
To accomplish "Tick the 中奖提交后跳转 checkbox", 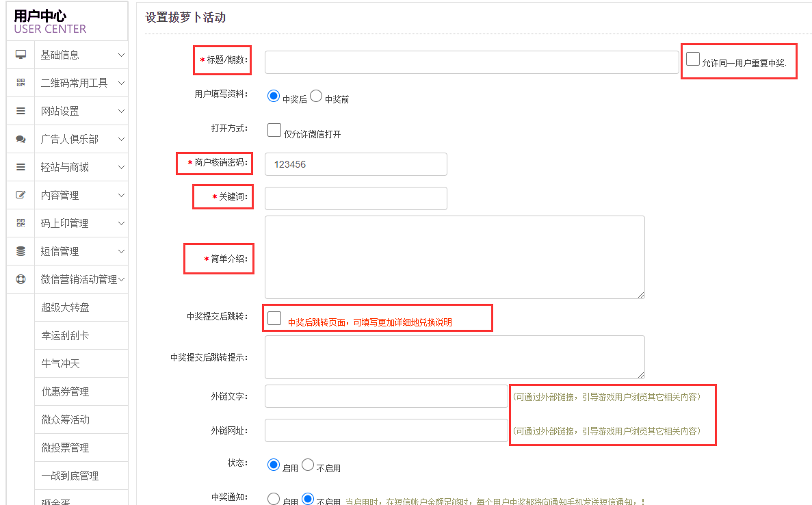I will tap(274, 318).
